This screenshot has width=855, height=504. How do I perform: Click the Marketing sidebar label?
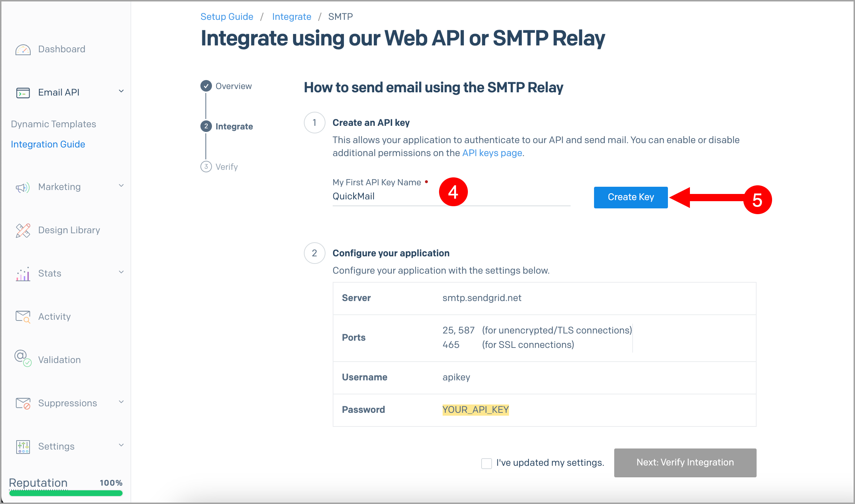(x=59, y=187)
